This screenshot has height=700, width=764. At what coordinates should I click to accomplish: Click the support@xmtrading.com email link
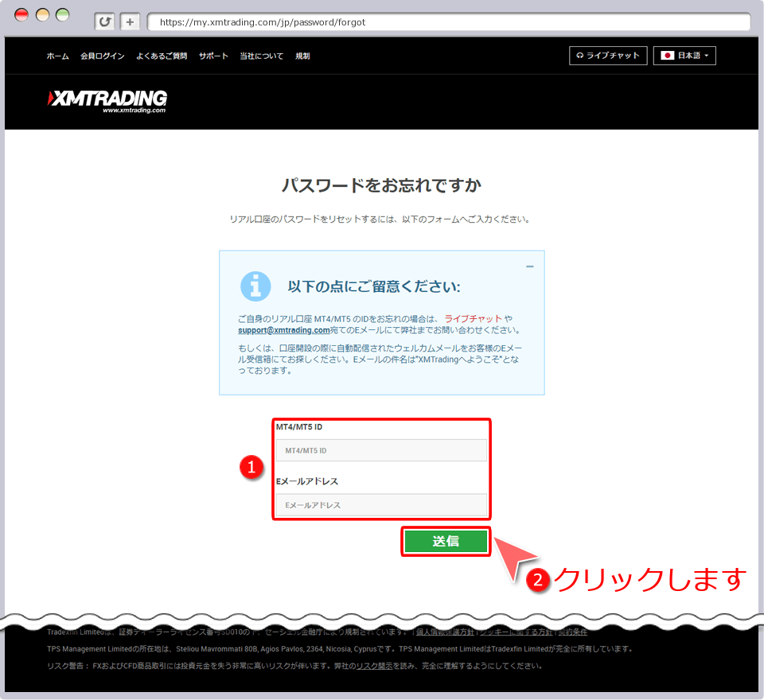click(283, 330)
